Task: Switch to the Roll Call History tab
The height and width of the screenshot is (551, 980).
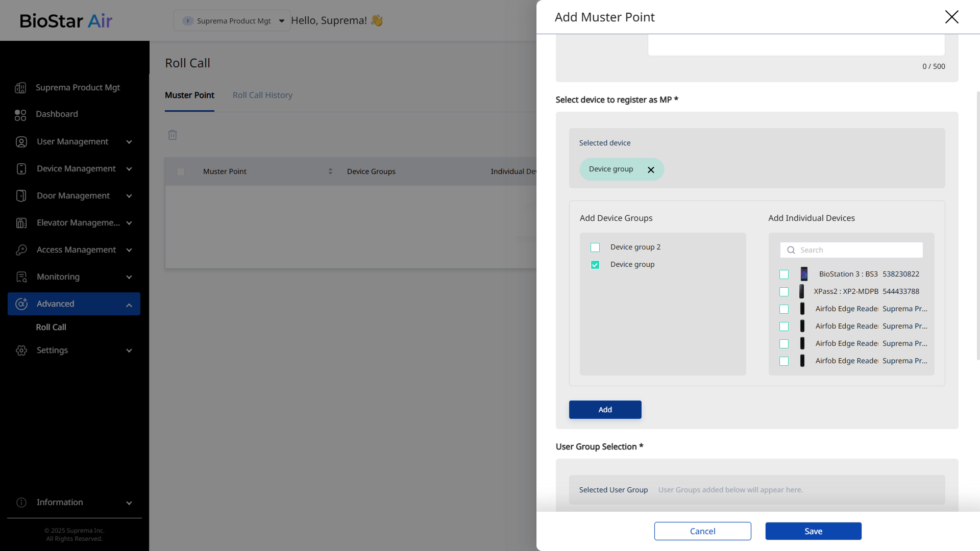Action: click(x=262, y=95)
